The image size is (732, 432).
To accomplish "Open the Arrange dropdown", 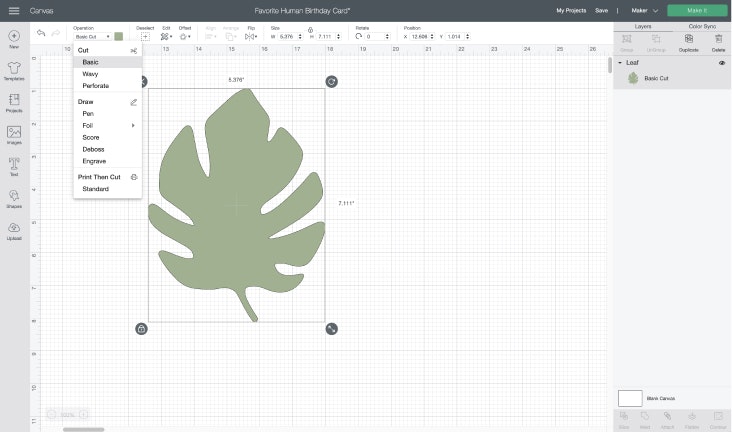I will pyautogui.click(x=231, y=36).
